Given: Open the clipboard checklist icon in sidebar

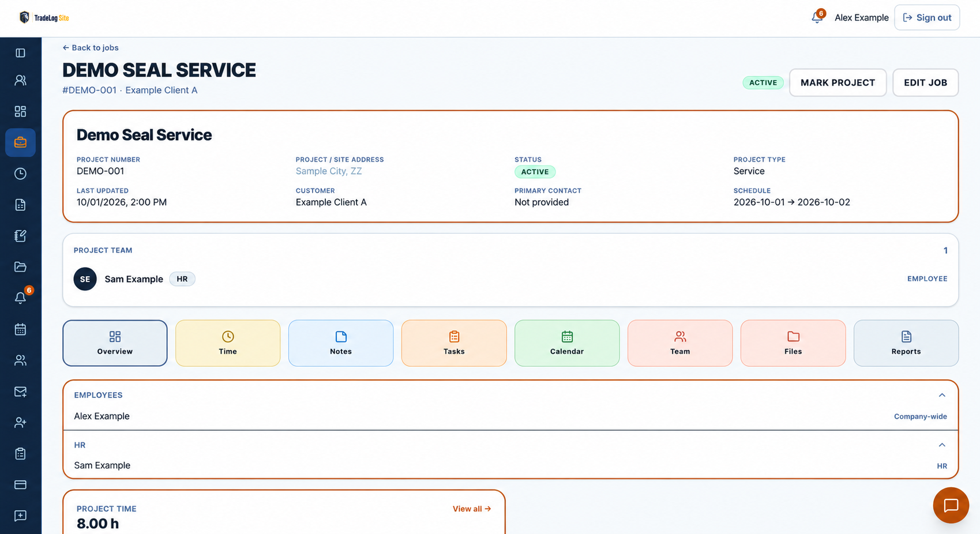Looking at the screenshot, I should (x=20, y=454).
